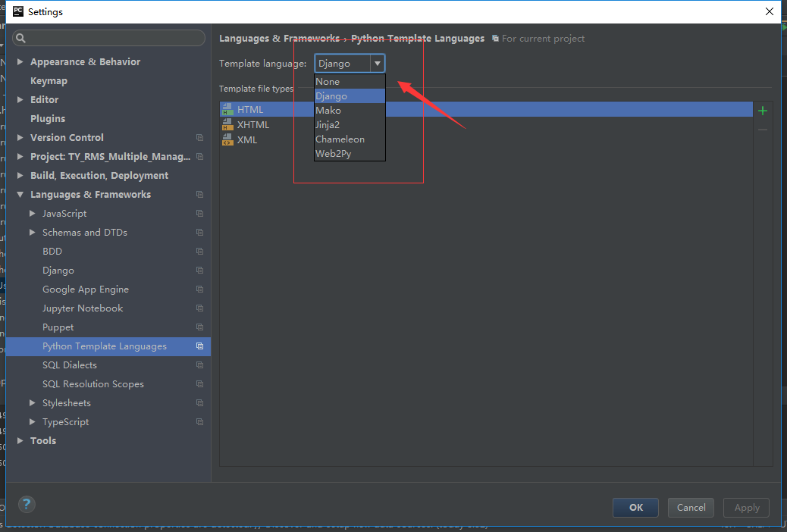Click project-level icon beside Project TY_RMS entry
This screenshot has width=787, height=532.
point(199,157)
